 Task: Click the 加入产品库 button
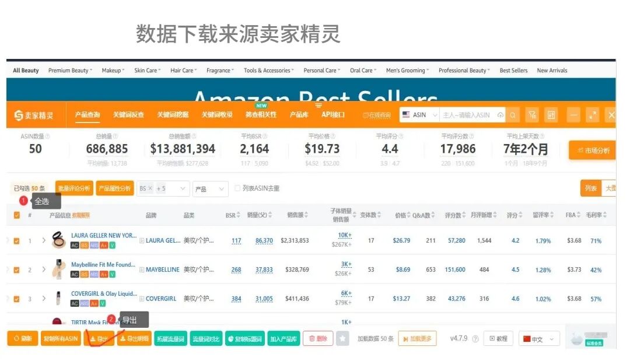point(283,339)
